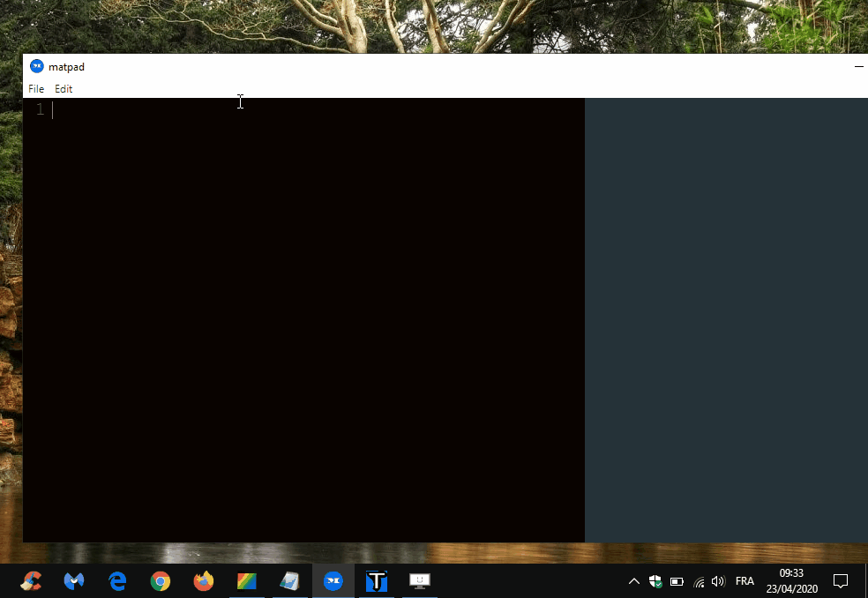Open Malwarebytes from the taskbar
The image size is (868, 598).
coord(73,581)
